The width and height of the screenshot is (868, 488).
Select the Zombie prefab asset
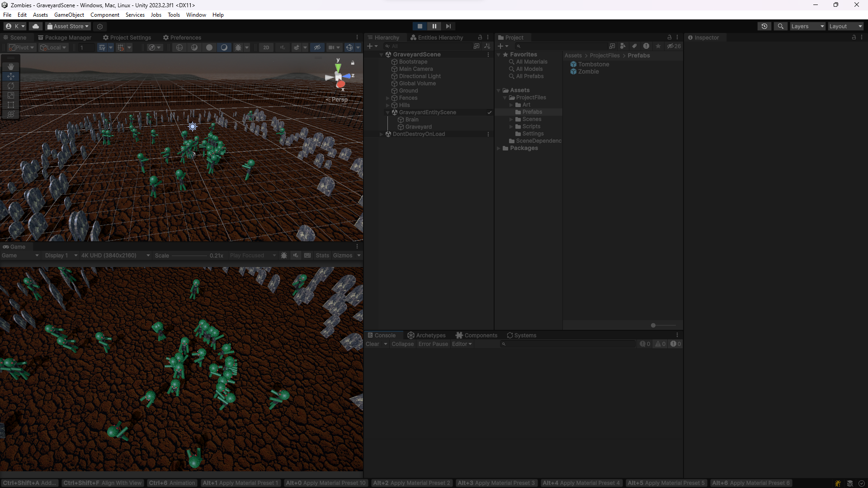tap(588, 71)
